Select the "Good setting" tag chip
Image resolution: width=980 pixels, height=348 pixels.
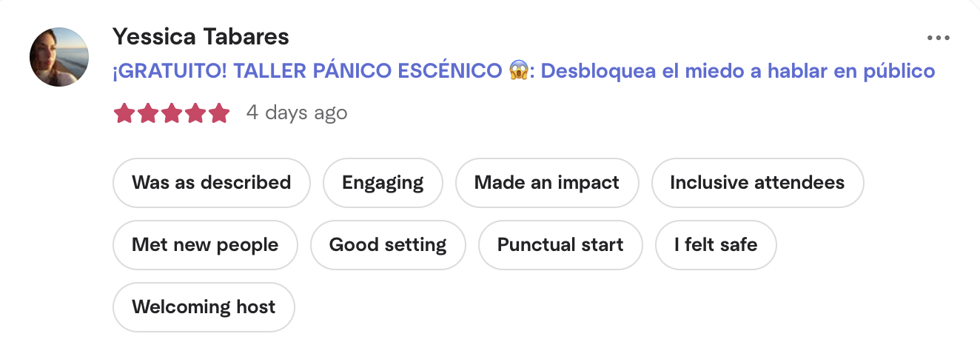tap(388, 245)
